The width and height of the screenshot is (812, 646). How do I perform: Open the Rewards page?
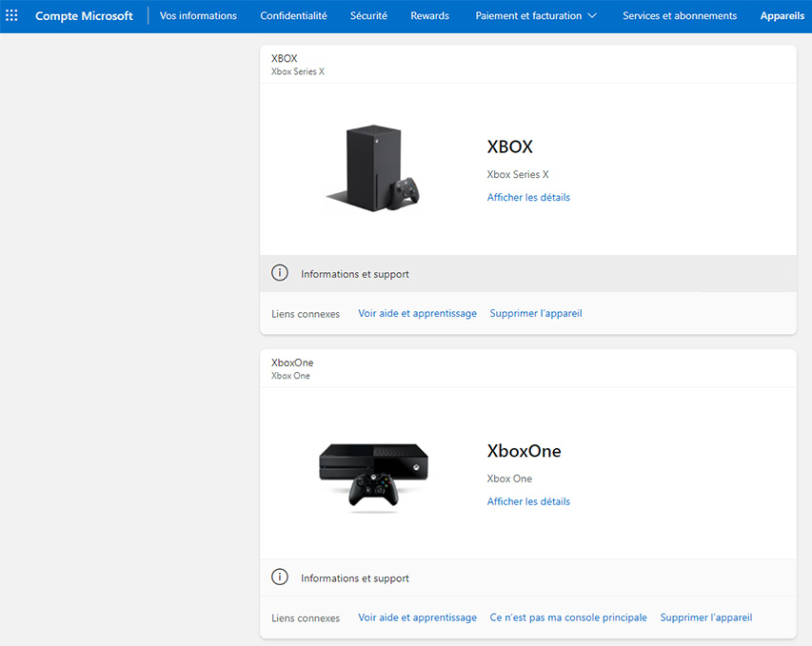[429, 16]
